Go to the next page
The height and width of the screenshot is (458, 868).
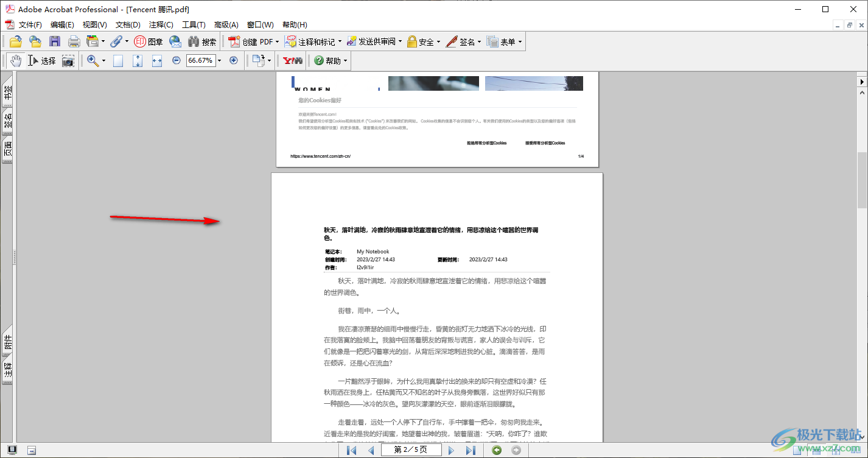[451, 450]
